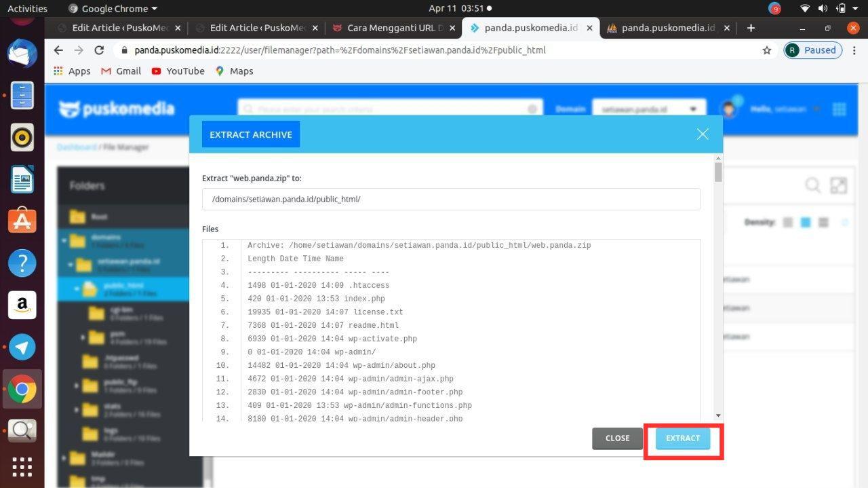This screenshot has width=868, height=488.
Task: Click the extract destination path input field
Action: 450,199
